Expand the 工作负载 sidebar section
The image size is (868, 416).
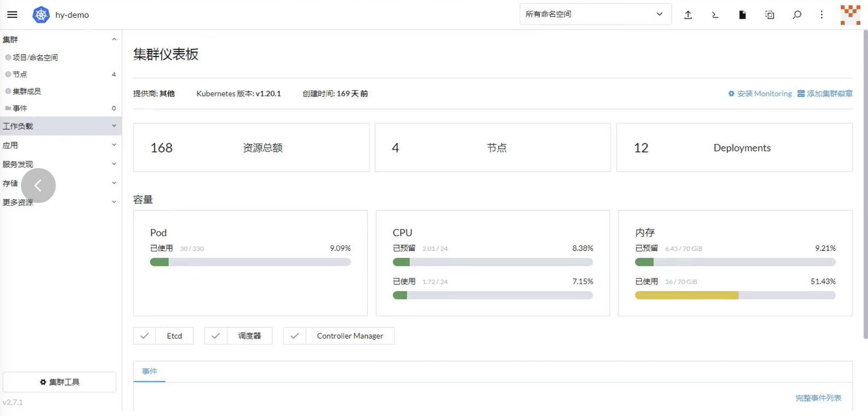pos(60,126)
